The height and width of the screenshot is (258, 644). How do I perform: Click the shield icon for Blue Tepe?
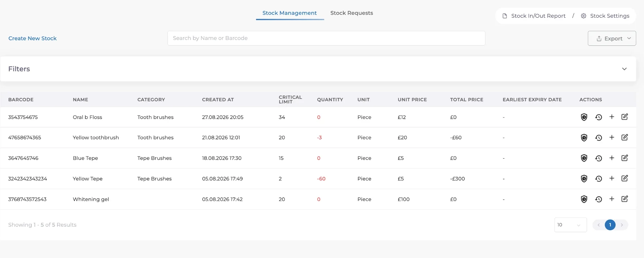(x=584, y=158)
